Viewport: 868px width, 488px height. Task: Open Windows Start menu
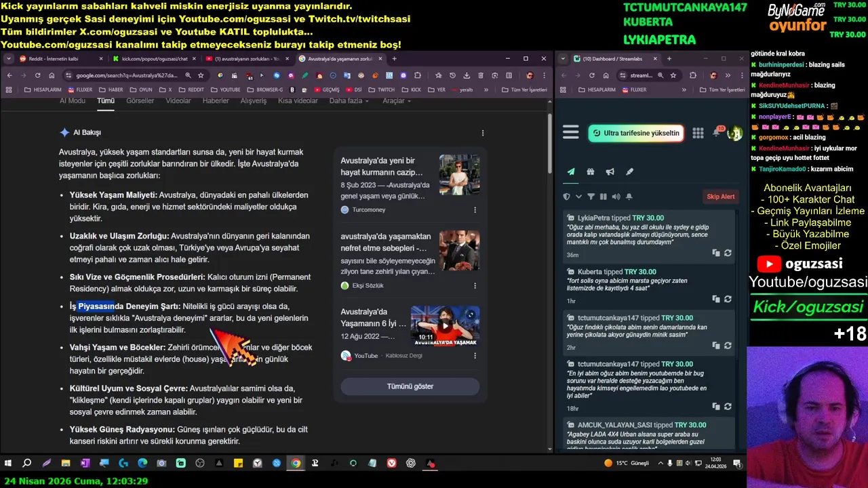pyautogui.click(x=8, y=464)
